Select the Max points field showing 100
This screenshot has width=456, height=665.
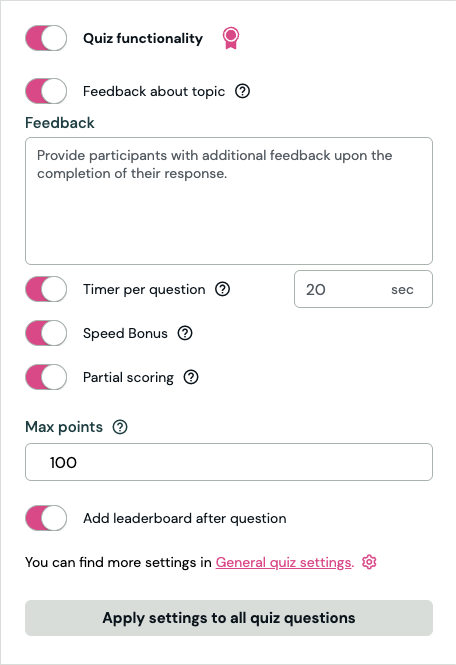[229, 462]
